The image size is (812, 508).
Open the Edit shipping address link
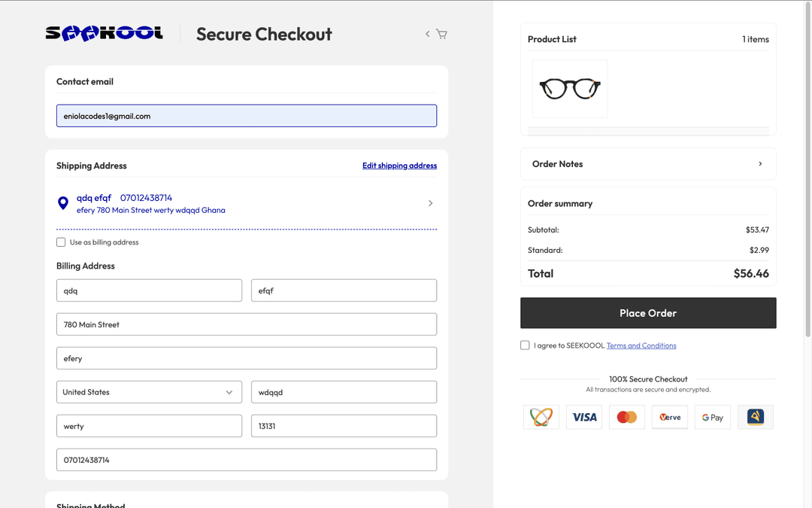tap(399, 166)
